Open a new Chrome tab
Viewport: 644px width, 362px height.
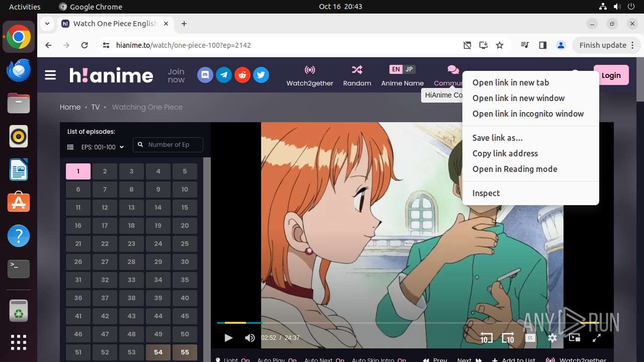pyautogui.click(x=184, y=24)
